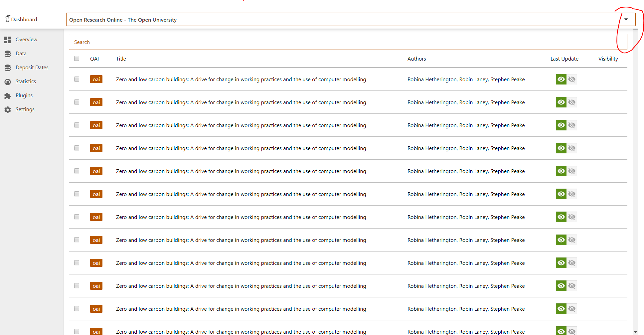Open the Overview section
Viewport: 644px width, 335px height.
[x=26, y=39]
